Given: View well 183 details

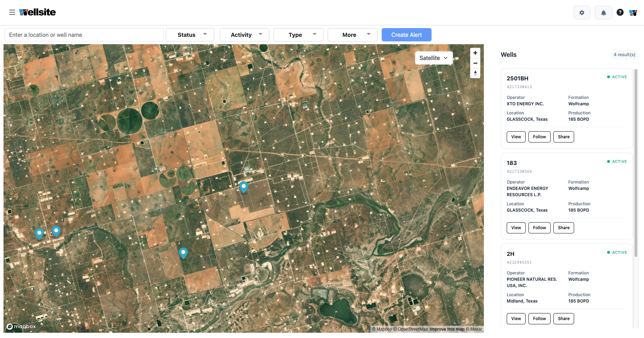Looking at the screenshot, I should pyautogui.click(x=516, y=228).
